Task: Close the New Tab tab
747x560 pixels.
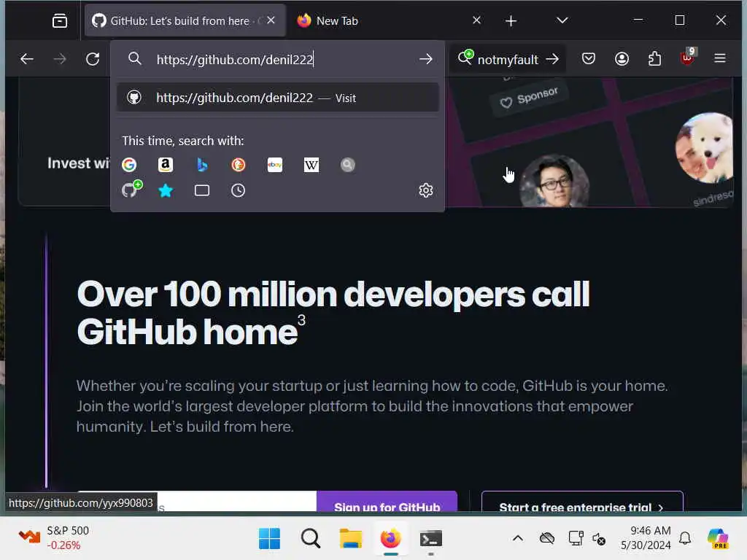Action: [476, 20]
